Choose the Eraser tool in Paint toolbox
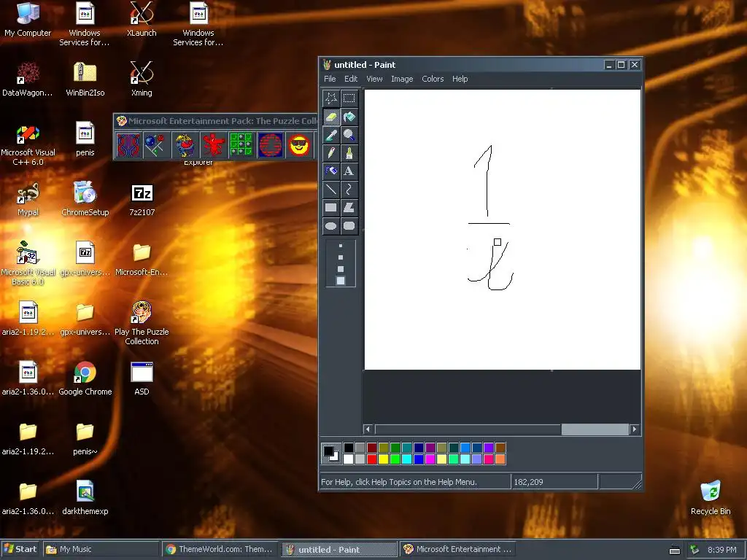 [330, 117]
